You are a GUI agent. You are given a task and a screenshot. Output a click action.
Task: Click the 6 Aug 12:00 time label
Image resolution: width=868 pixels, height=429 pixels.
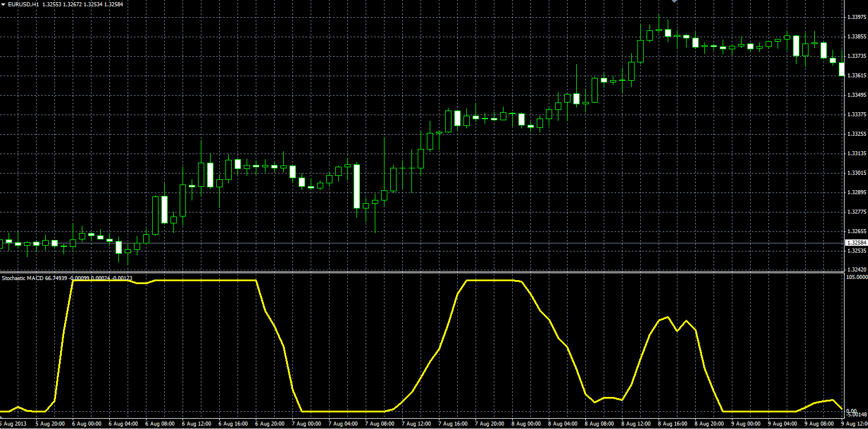click(x=196, y=424)
